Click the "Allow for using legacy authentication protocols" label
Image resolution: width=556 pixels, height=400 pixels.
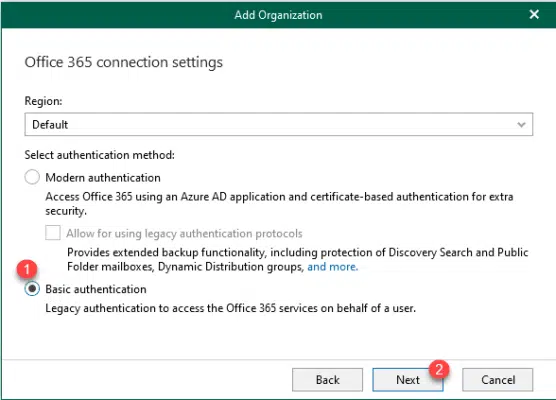184,233
